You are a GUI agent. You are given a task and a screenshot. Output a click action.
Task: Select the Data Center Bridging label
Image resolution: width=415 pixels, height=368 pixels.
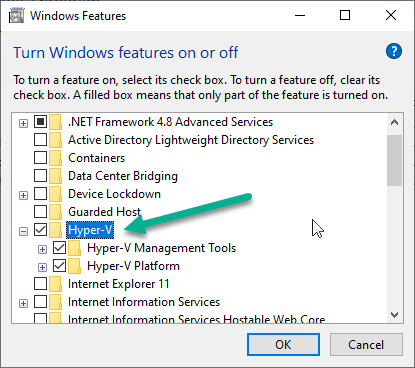pos(123,176)
